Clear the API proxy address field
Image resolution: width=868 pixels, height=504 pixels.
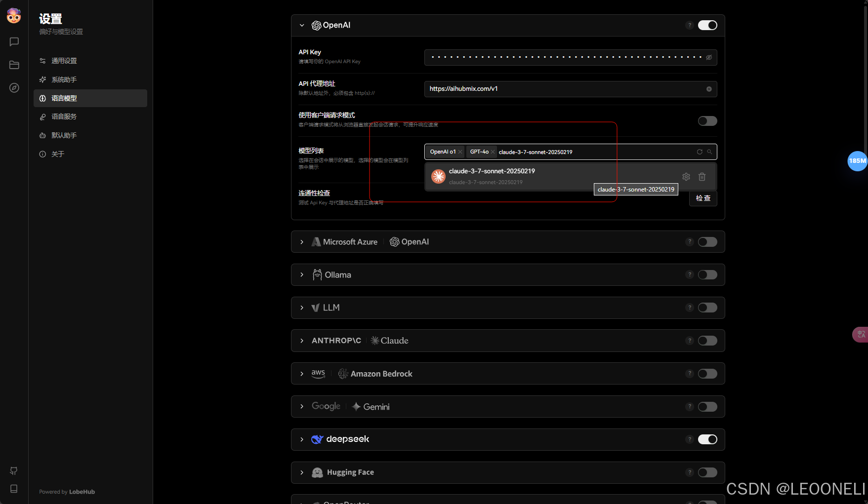point(709,89)
